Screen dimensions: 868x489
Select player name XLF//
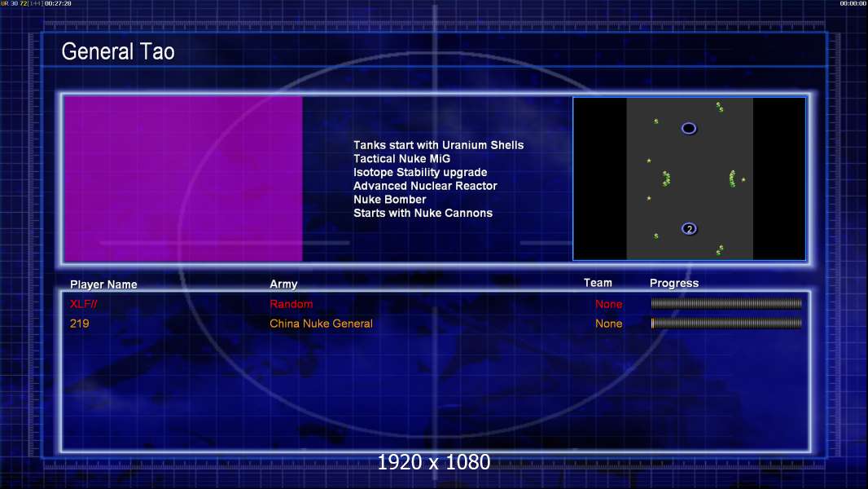pyautogui.click(x=84, y=304)
